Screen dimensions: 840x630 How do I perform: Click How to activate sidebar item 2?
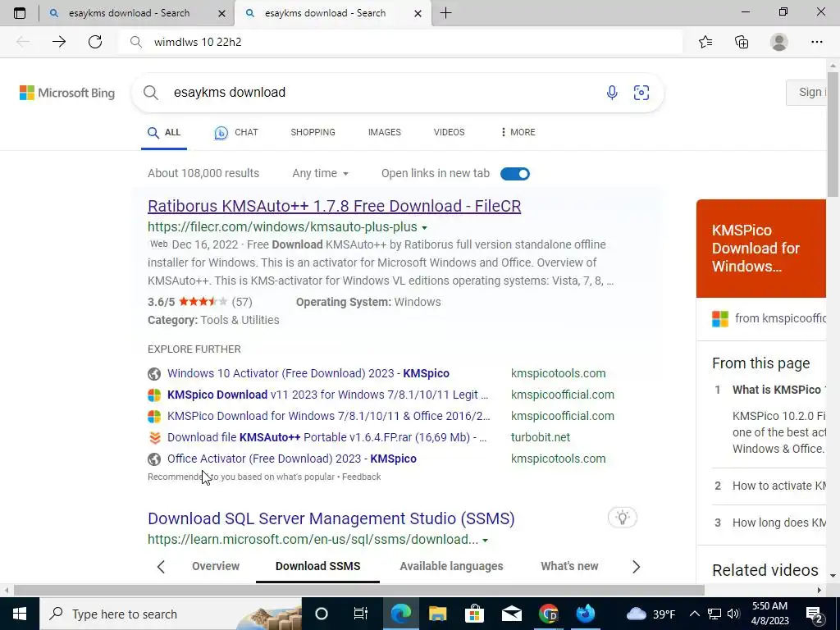(x=779, y=486)
